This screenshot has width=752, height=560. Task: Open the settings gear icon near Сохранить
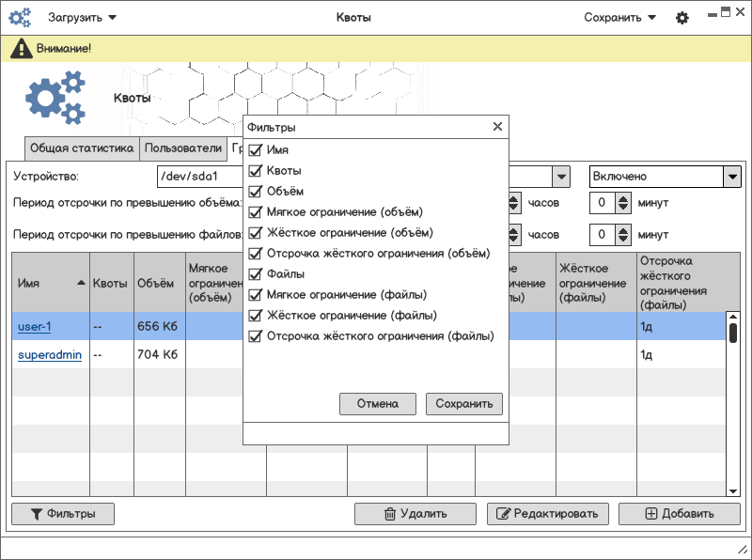point(682,18)
